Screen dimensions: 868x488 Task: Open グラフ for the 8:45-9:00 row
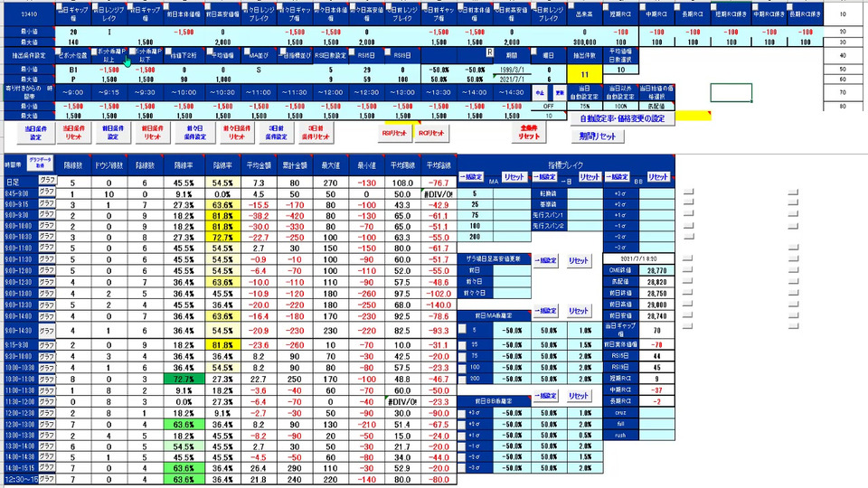(46, 192)
